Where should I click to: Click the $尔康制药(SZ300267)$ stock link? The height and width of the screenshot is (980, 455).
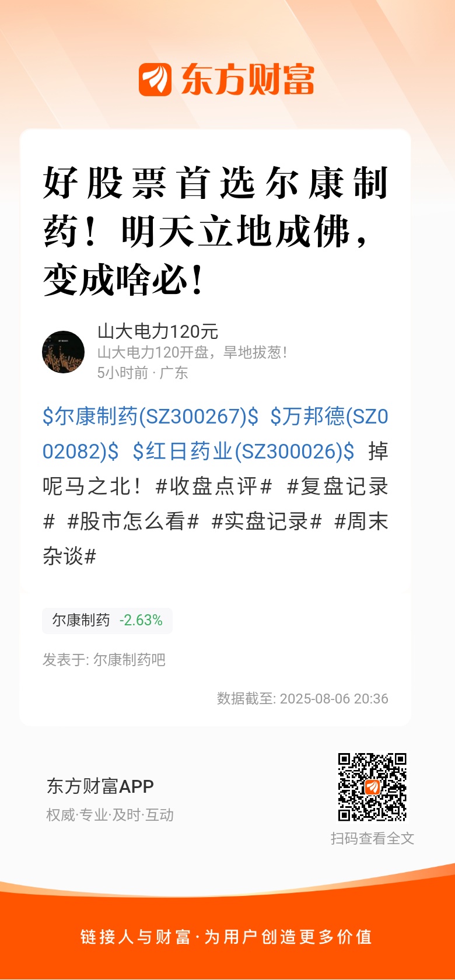[150, 416]
